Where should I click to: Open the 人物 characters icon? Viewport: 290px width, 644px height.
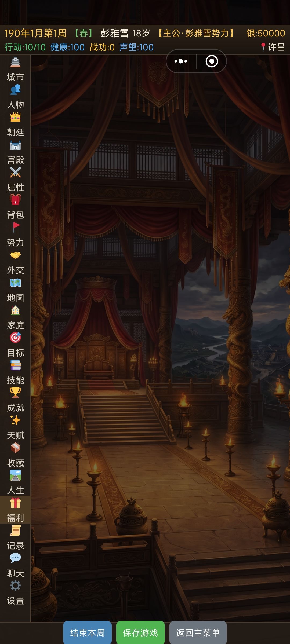pos(15,90)
